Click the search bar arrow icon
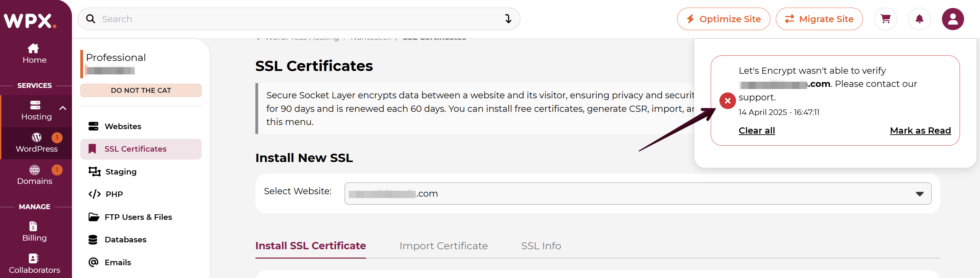 click(508, 19)
